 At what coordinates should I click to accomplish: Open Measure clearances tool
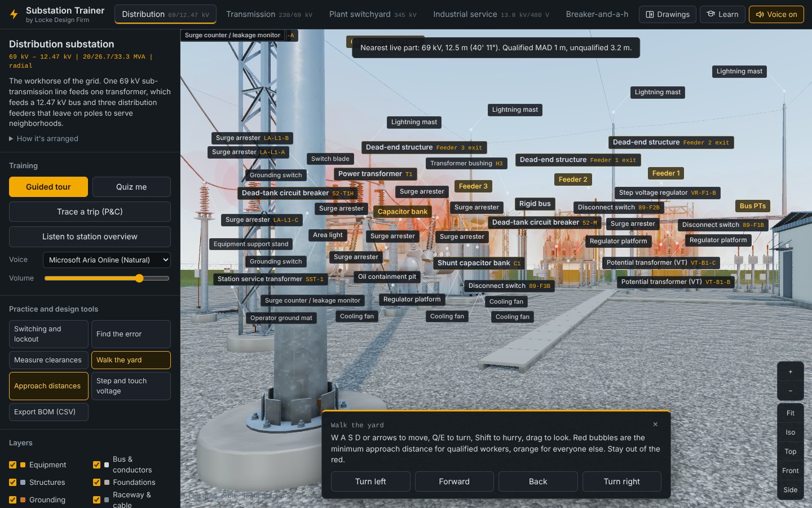[x=48, y=360]
